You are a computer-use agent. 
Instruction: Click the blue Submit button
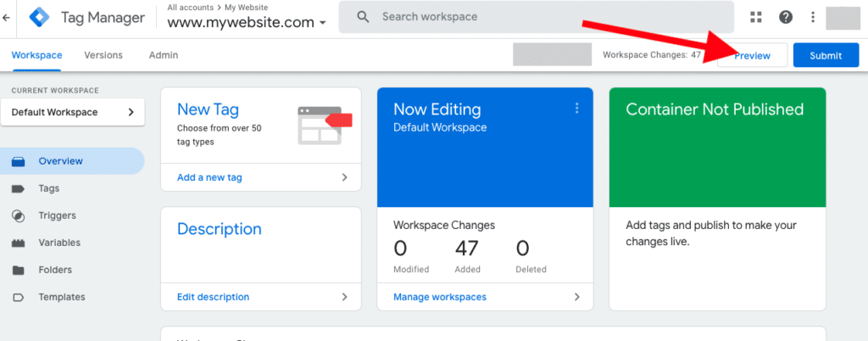pyautogui.click(x=826, y=56)
